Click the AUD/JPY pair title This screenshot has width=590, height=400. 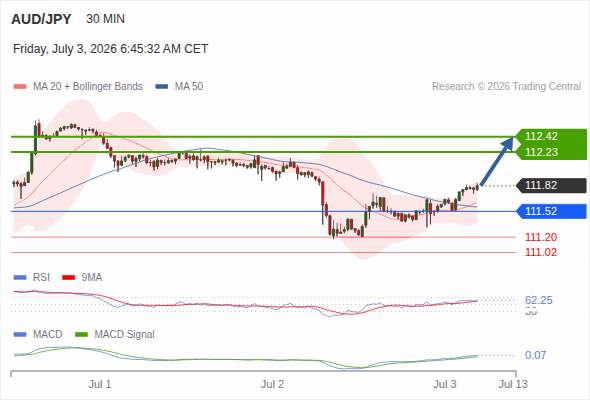41,19
